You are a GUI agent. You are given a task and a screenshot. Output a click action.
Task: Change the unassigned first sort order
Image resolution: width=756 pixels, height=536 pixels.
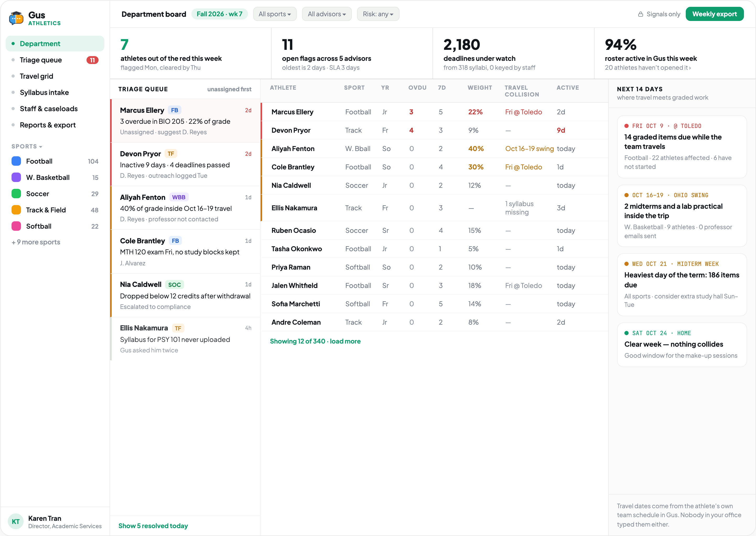[x=229, y=89]
